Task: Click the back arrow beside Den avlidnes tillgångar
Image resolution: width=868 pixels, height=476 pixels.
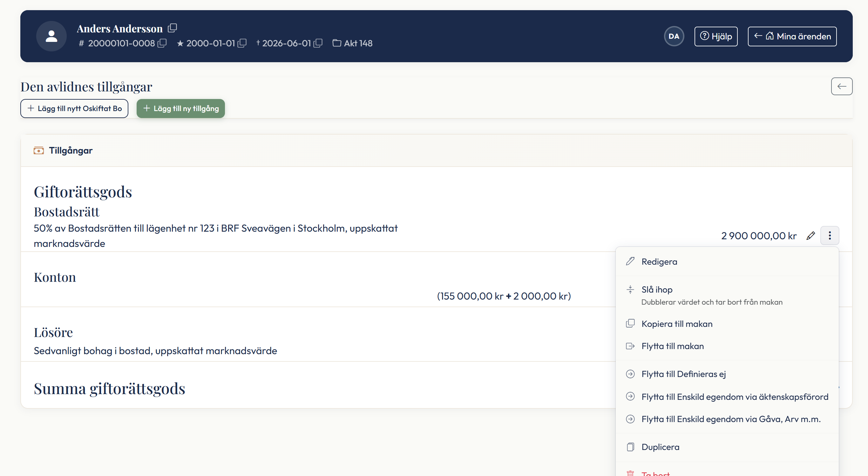Action: (841, 87)
